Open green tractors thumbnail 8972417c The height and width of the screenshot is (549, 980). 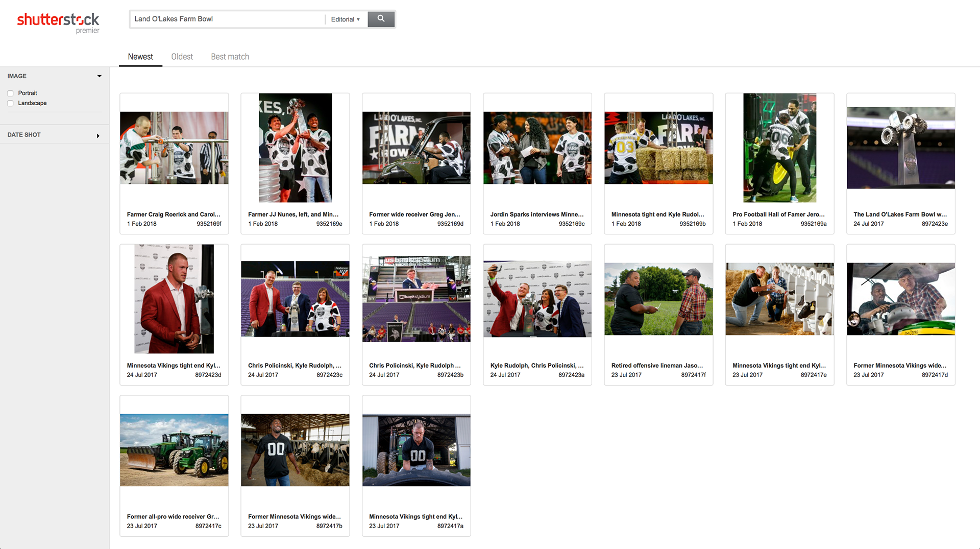[x=174, y=450]
